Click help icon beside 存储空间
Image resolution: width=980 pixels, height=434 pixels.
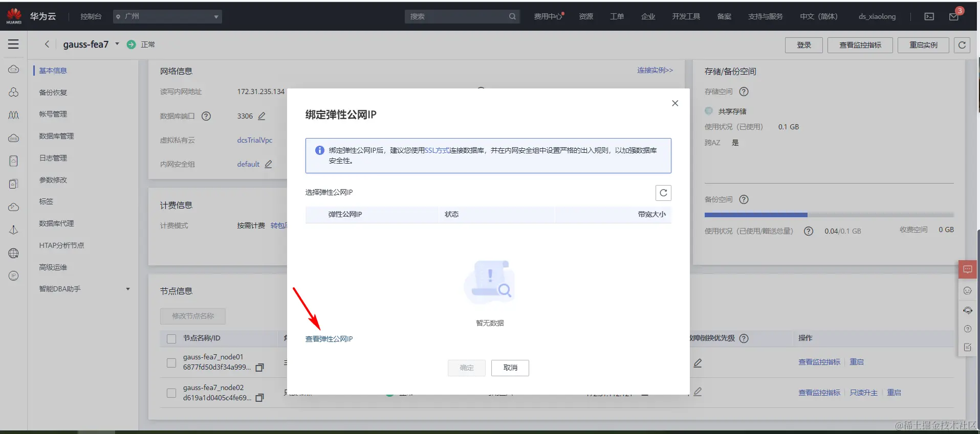pos(744,92)
